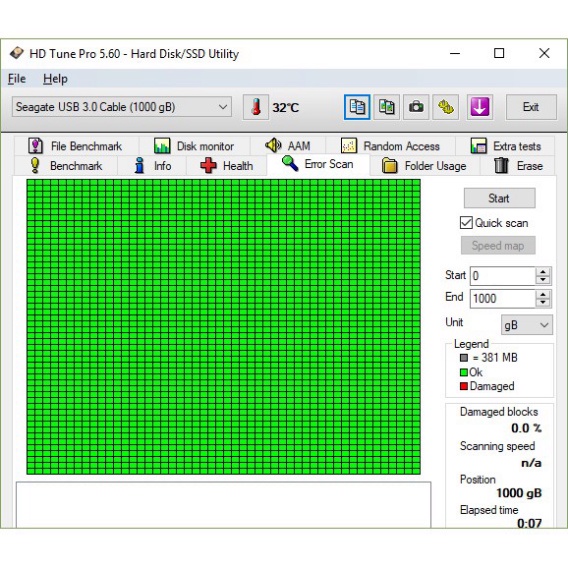This screenshot has width=568, height=568.
Task: Open the File menu
Action: click(x=17, y=79)
